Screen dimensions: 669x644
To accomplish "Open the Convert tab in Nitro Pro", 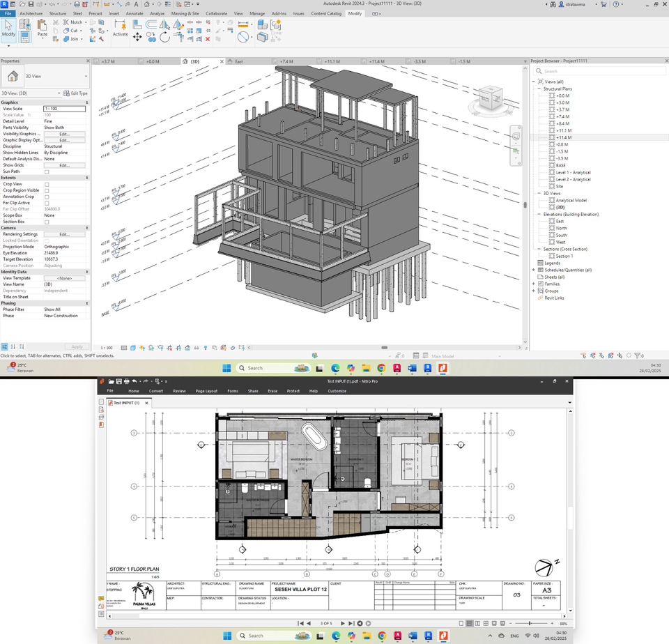I will pyautogui.click(x=156, y=391).
